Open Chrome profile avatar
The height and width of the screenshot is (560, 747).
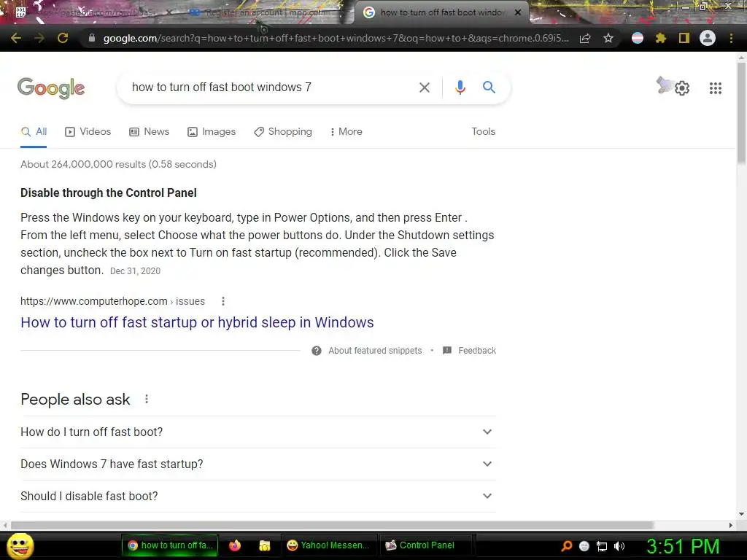[x=708, y=38]
